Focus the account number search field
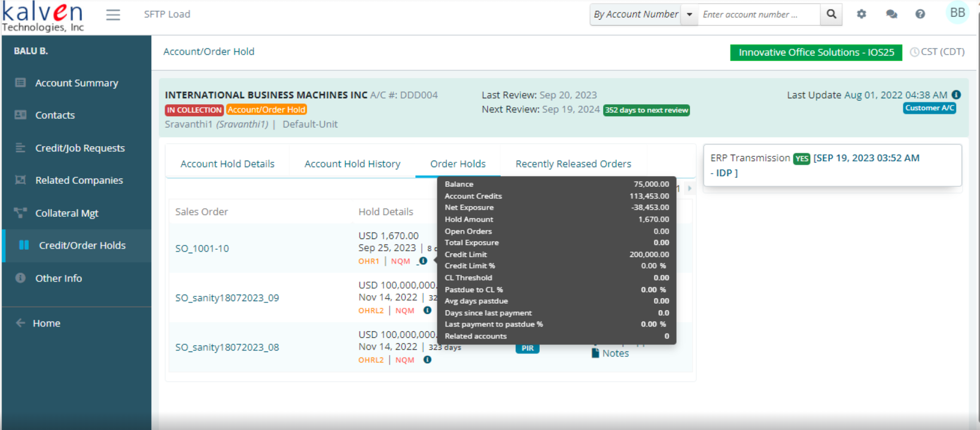The width and height of the screenshot is (980, 430). pyautogui.click(x=759, y=14)
